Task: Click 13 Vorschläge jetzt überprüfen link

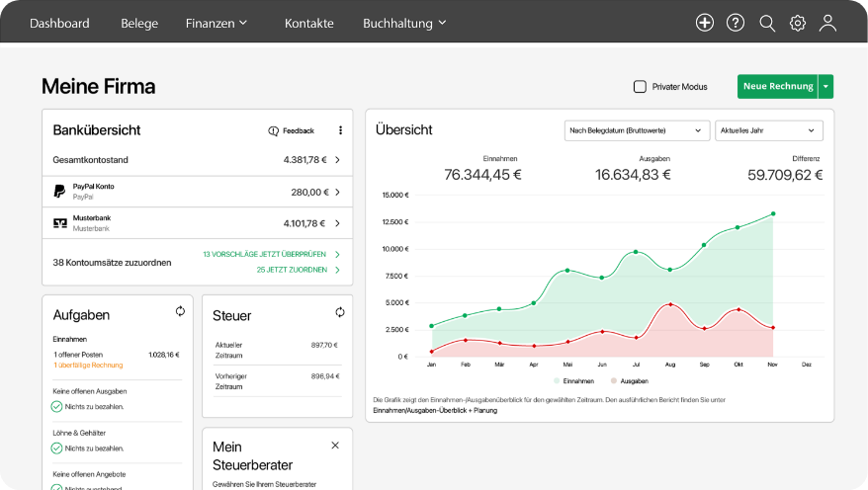Action: pyautogui.click(x=264, y=255)
